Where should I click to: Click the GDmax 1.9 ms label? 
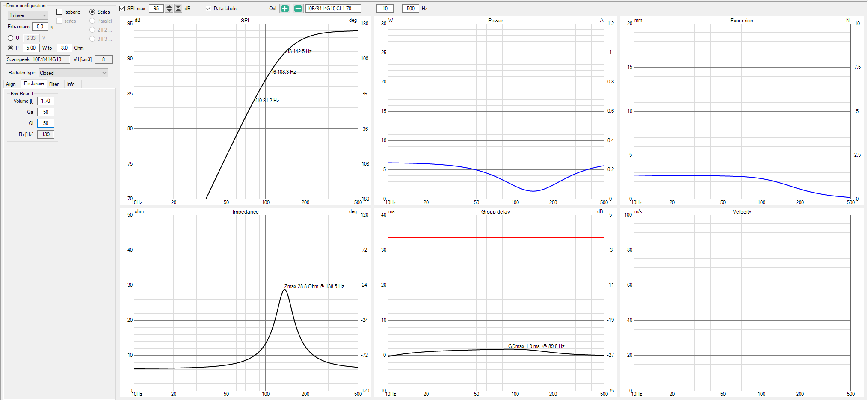tap(536, 346)
